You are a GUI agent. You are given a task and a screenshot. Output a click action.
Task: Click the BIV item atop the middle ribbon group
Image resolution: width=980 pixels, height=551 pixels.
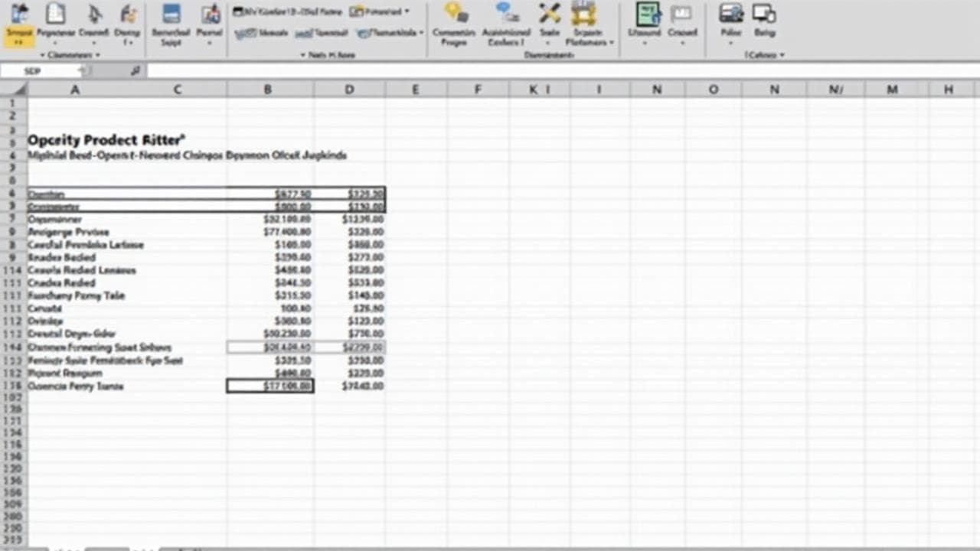tap(286, 11)
